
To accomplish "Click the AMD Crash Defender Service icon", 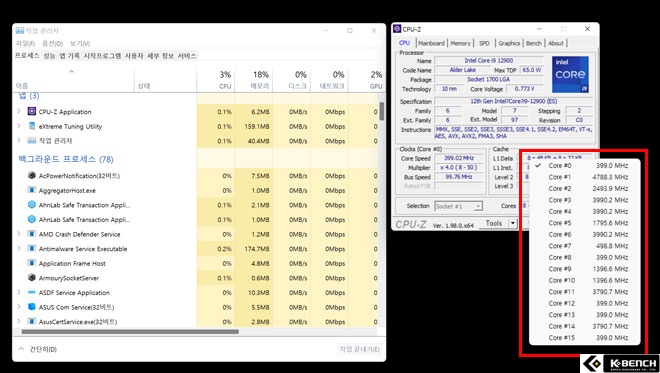I will 32,234.
